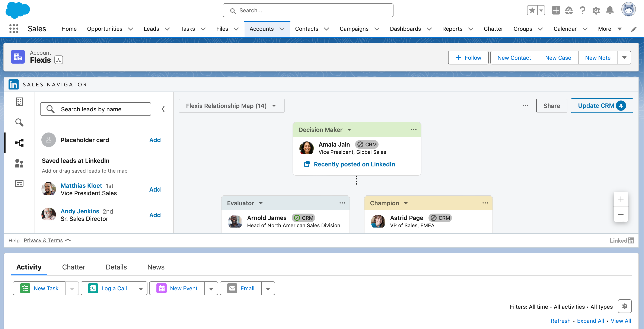Expand the Leads tab chevron
Screen dimensions: 644x329
pyautogui.click(x=168, y=29)
